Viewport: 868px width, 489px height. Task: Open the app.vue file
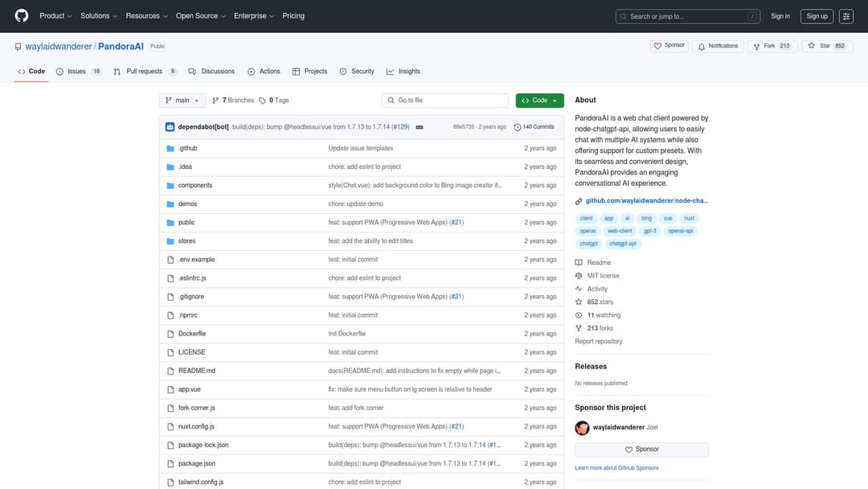(x=190, y=389)
